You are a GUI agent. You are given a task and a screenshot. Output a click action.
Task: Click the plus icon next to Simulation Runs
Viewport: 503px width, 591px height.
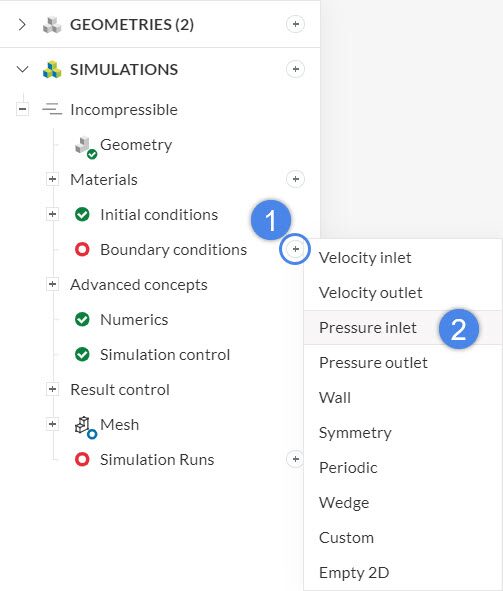pyautogui.click(x=295, y=459)
